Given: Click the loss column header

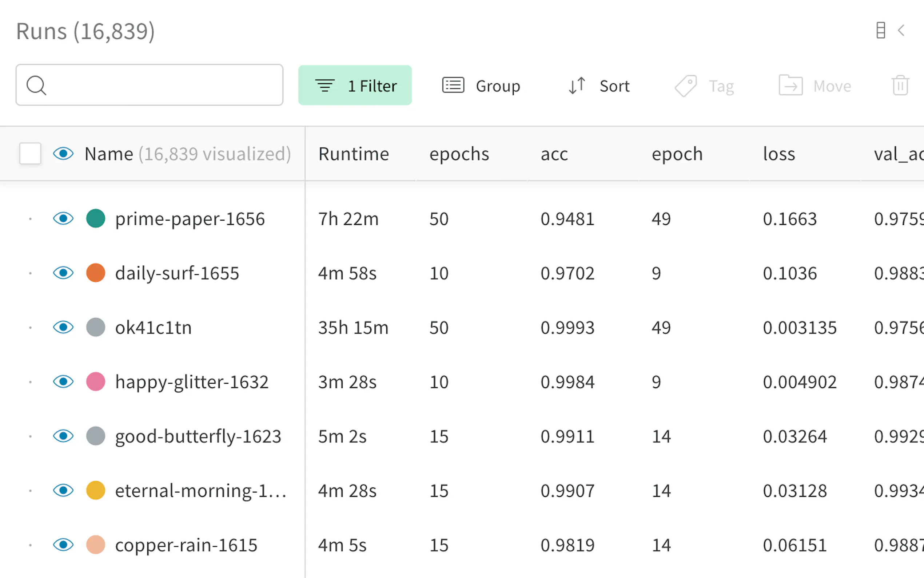Looking at the screenshot, I should (x=779, y=154).
